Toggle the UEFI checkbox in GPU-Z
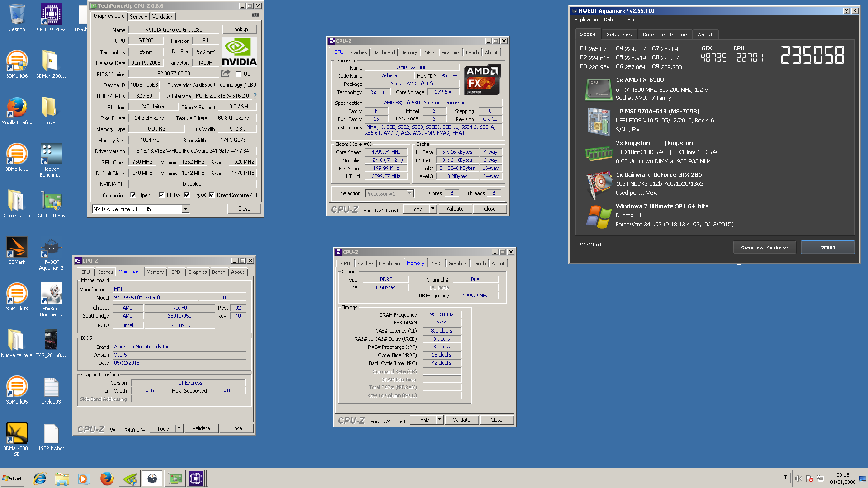This screenshot has height=488, width=868. pyautogui.click(x=238, y=74)
